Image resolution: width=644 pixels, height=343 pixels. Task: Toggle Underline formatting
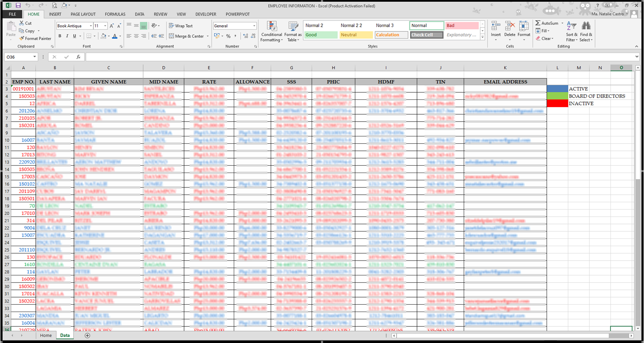pyautogui.click(x=74, y=36)
